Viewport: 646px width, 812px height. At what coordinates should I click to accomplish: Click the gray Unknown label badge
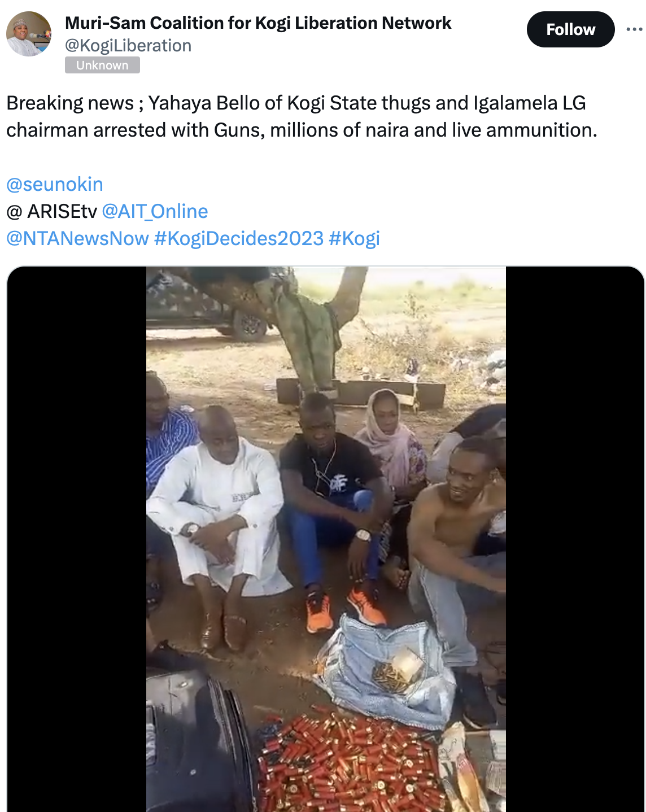(102, 66)
